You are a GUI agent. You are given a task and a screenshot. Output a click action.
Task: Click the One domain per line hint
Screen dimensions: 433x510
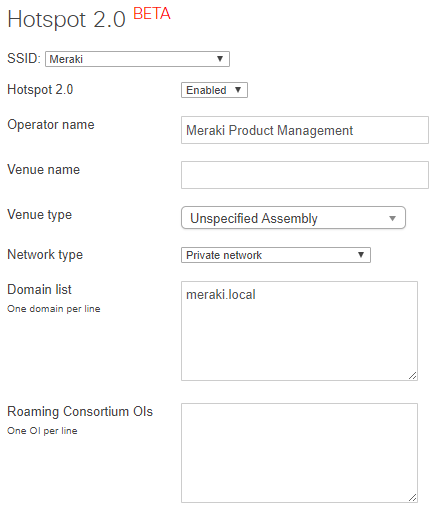click(54, 309)
